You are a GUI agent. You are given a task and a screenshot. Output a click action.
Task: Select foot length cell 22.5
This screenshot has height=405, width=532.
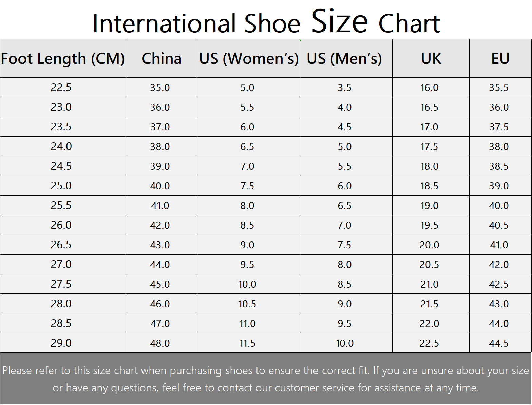pyautogui.click(x=63, y=87)
